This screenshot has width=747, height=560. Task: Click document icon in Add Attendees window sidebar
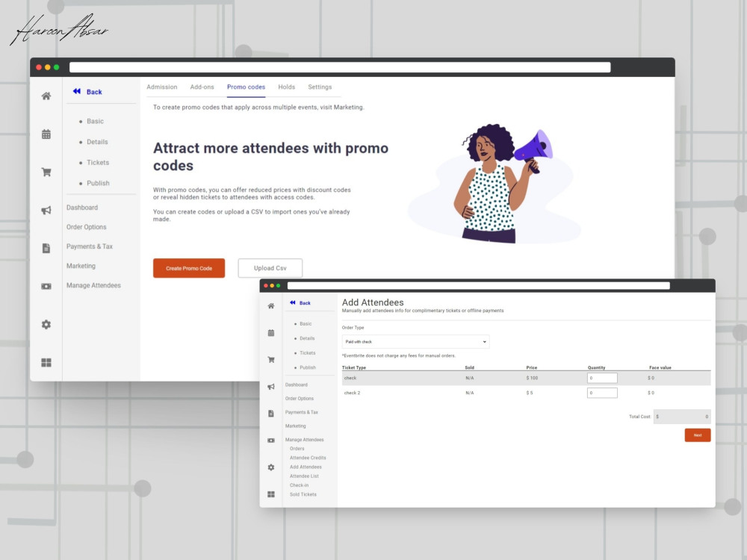click(271, 414)
